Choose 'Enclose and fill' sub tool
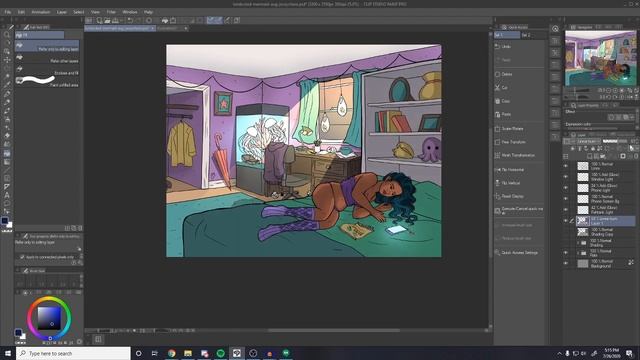 pyautogui.click(x=47, y=70)
